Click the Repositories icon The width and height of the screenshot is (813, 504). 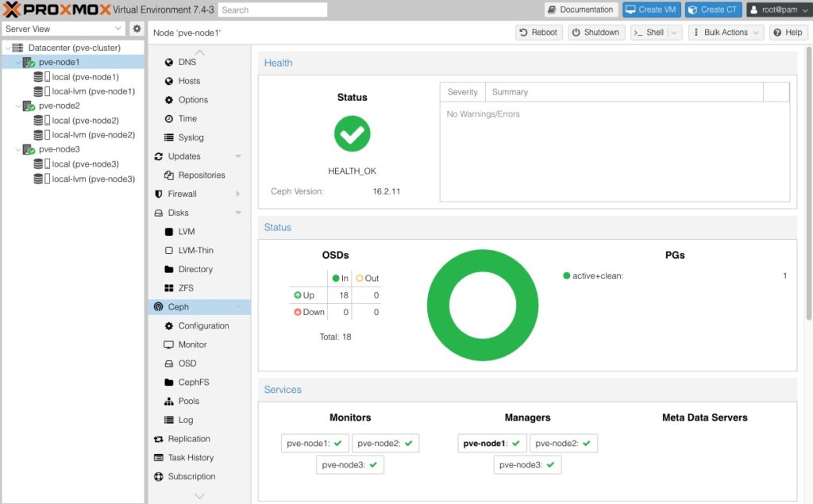pyautogui.click(x=168, y=175)
